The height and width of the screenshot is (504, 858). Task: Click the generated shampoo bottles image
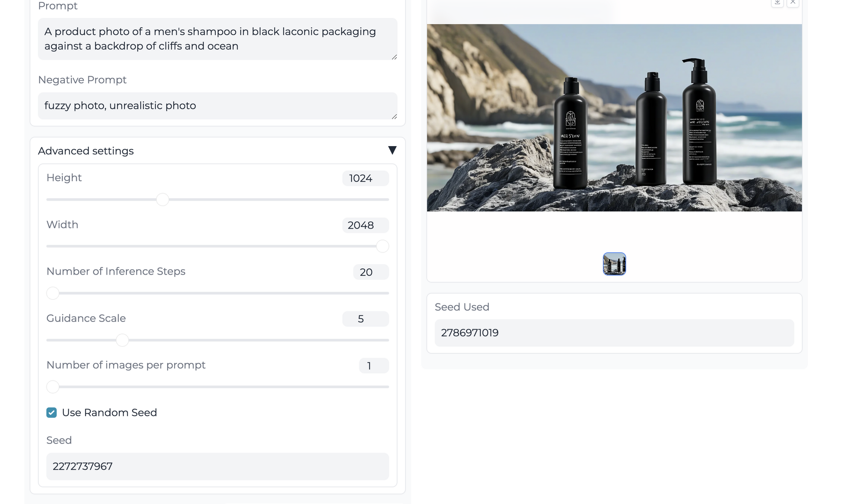pos(614,118)
